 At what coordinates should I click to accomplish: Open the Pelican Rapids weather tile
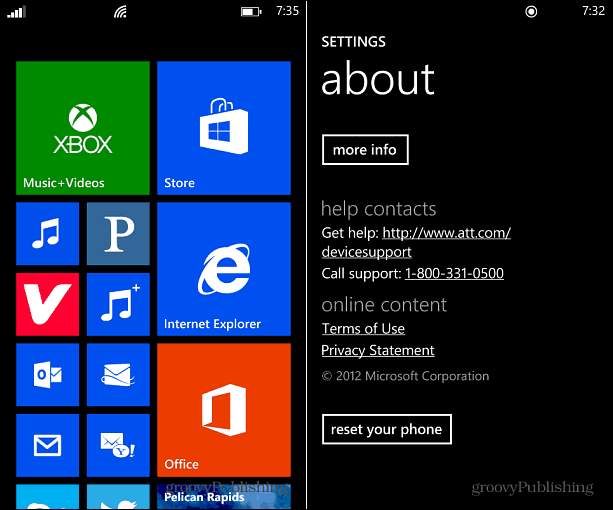224,496
